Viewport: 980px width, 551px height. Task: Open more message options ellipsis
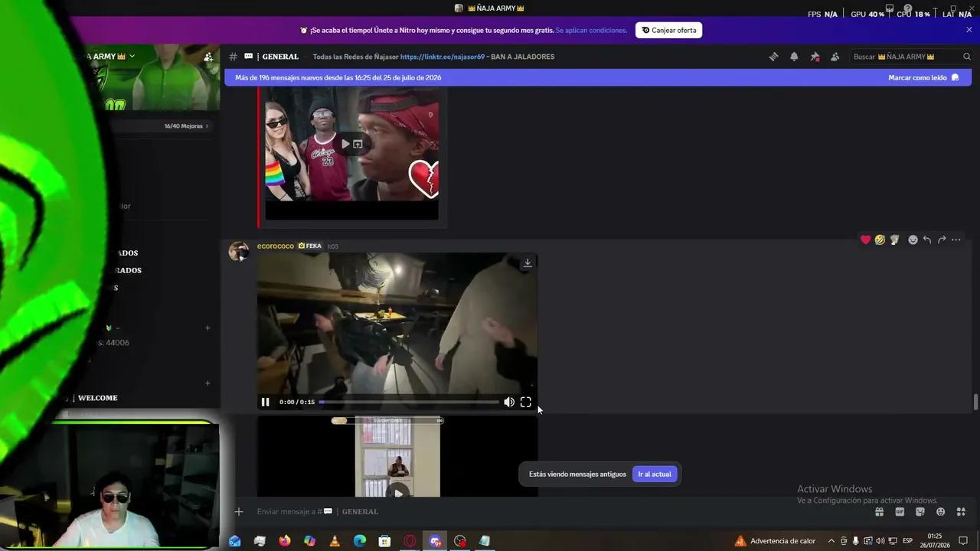click(x=956, y=240)
